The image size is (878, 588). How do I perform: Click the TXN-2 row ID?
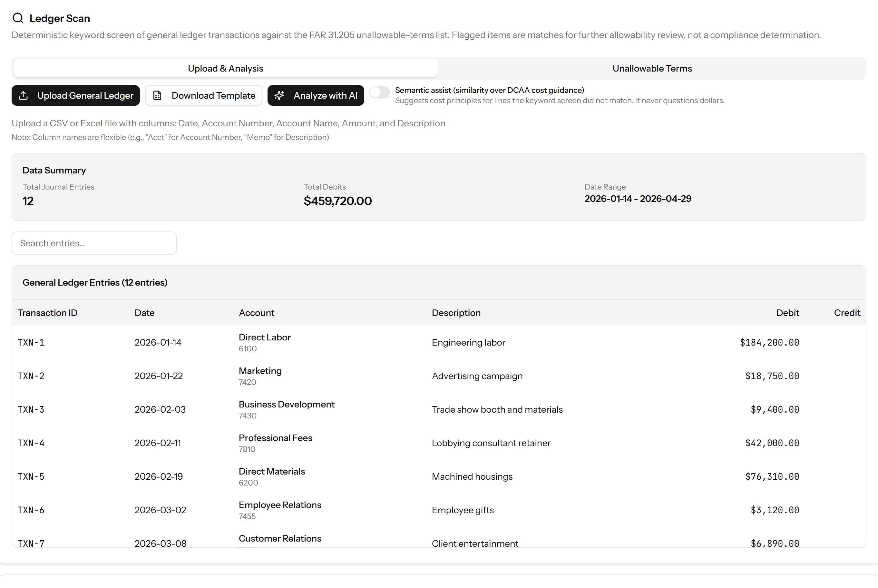pos(31,376)
